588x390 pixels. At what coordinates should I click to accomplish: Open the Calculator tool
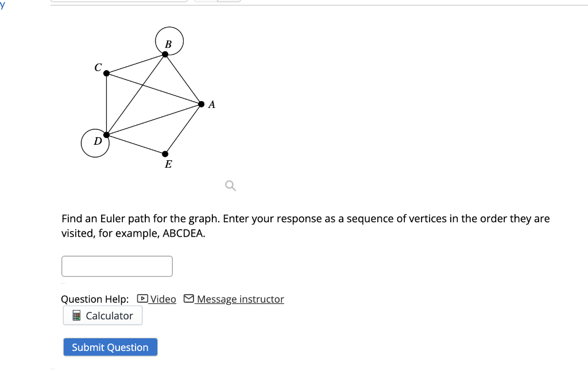[x=102, y=315]
